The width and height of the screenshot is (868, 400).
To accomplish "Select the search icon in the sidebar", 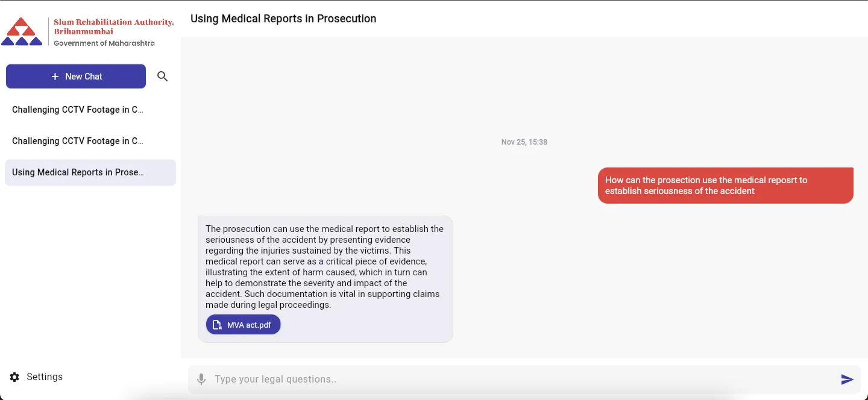I will coord(162,76).
